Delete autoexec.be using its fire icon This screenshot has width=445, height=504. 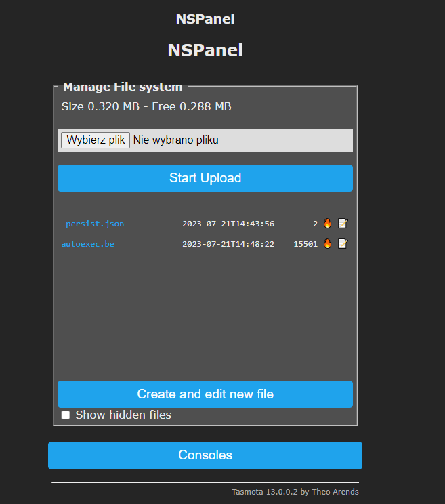point(328,244)
